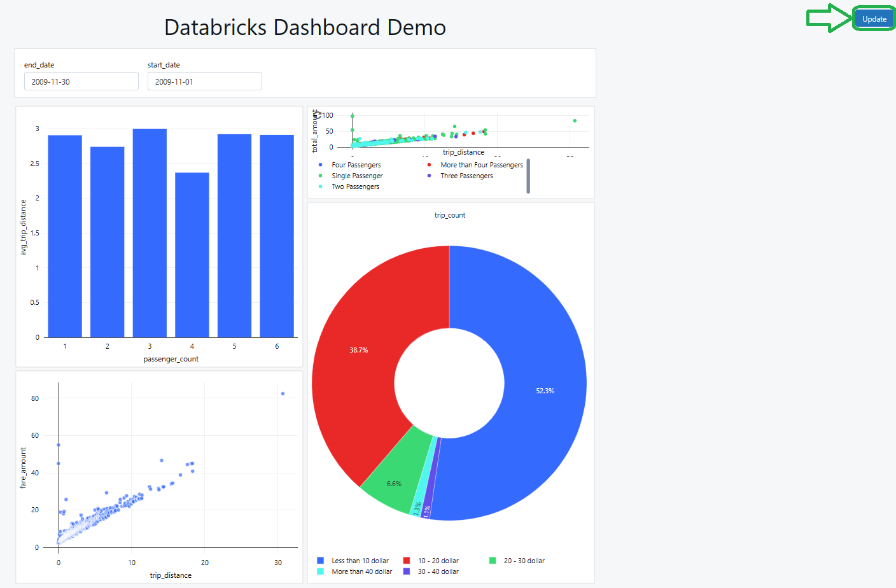Click the start_date input field
The height and width of the screenshot is (588, 896).
pos(204,81)
